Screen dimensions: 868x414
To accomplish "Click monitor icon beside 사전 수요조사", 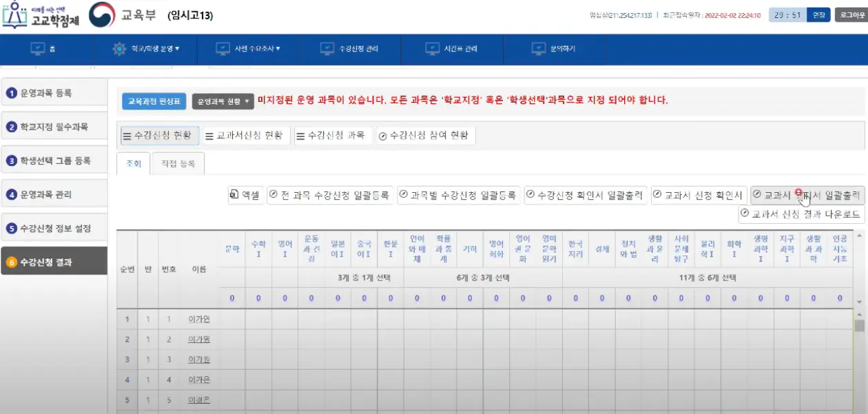I will tap(223, 49).
